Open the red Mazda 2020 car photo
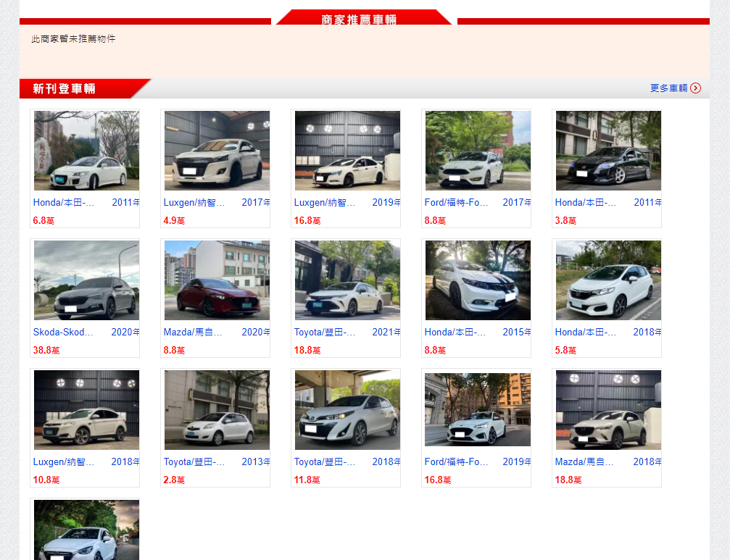Screen dimensions: 730x560 217,280
